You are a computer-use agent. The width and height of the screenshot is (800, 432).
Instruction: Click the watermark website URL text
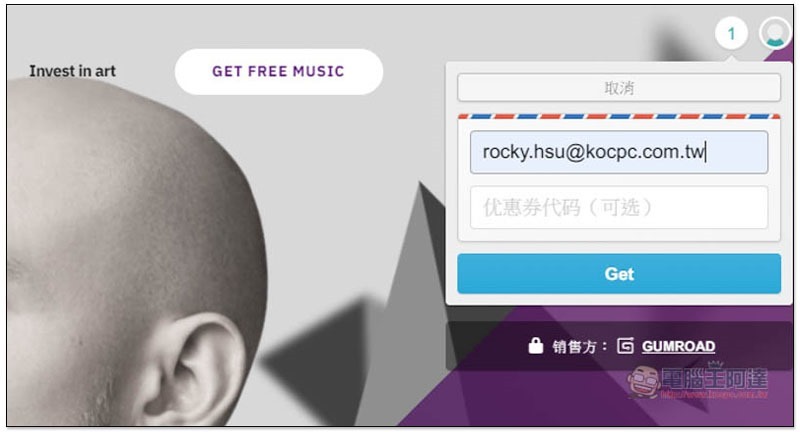point(714,394)
